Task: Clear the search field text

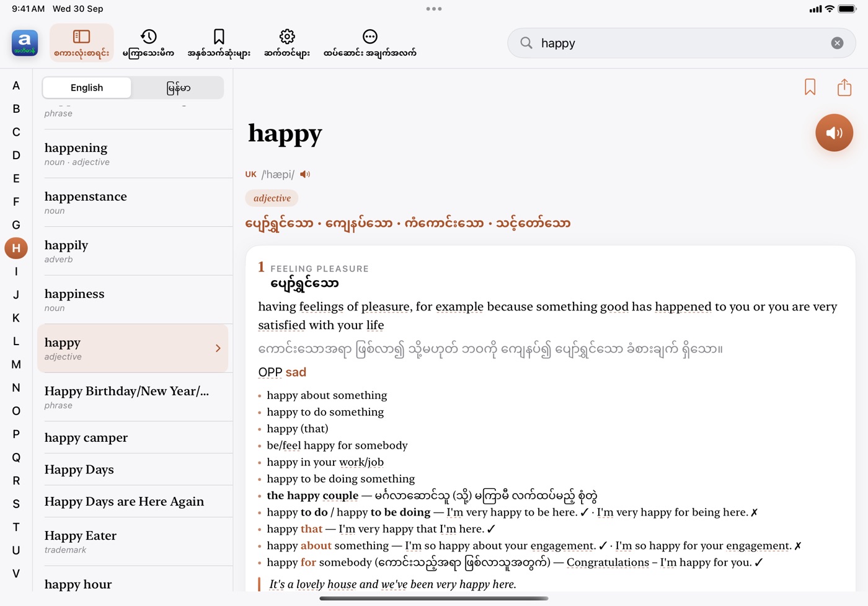Action: 837,43
